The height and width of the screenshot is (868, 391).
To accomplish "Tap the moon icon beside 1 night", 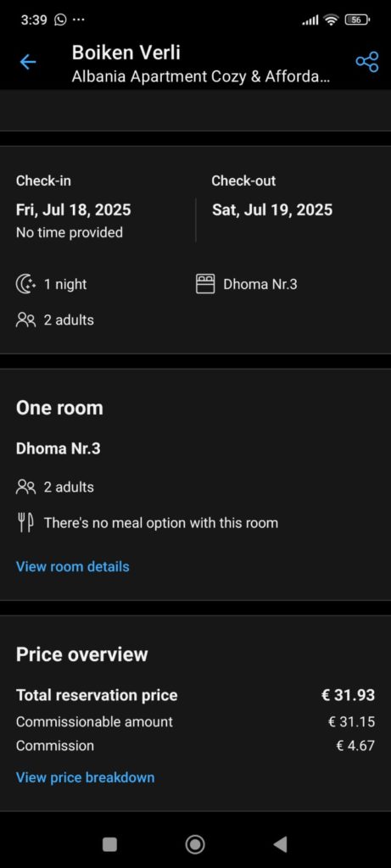I will click(x=25, y=285).
